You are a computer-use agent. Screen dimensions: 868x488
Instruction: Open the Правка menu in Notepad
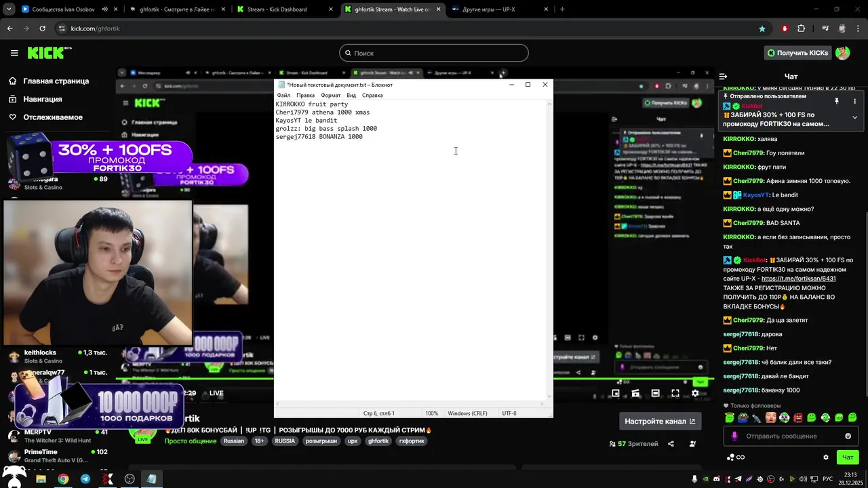(x=305, y=96)
